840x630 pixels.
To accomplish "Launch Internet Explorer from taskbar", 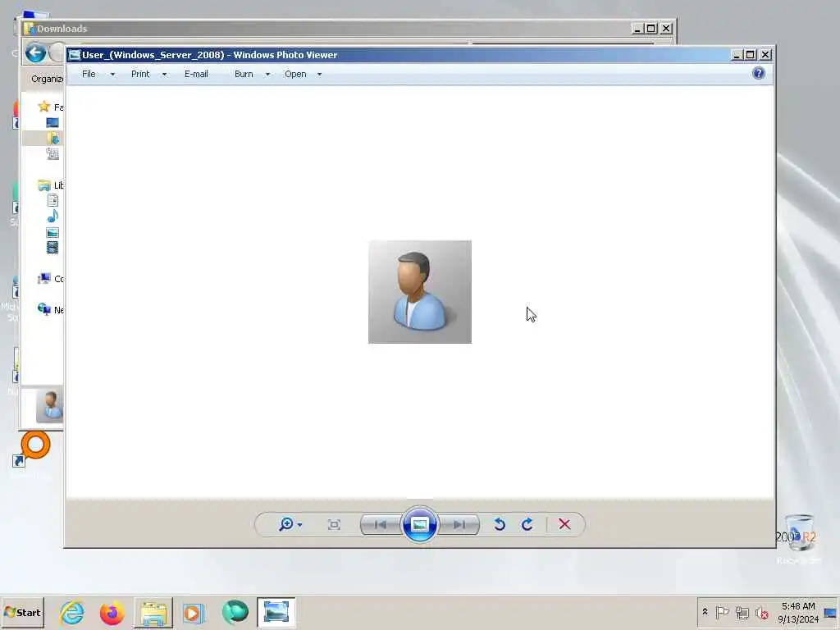I will pyautogui.click(x=72, y=613).
